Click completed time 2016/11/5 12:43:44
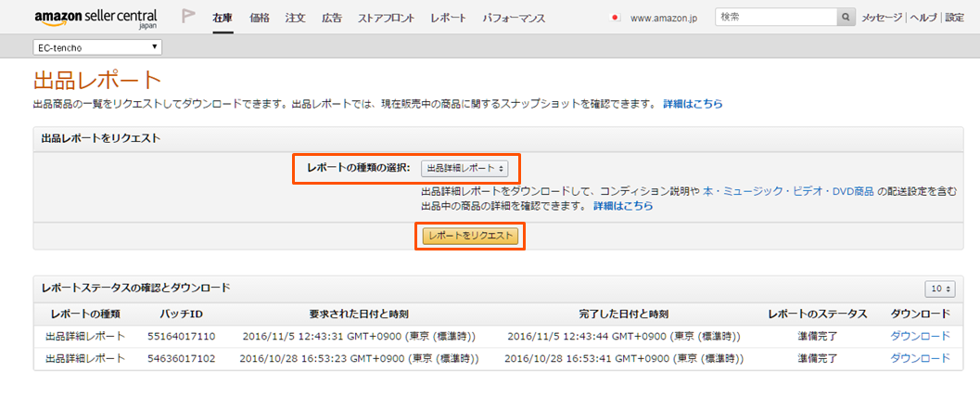980x398 pixels. (624, 336)
